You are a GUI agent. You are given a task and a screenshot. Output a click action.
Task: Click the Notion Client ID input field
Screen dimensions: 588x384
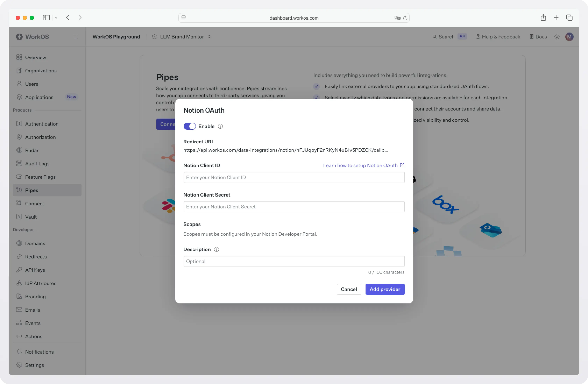(294, 177)
